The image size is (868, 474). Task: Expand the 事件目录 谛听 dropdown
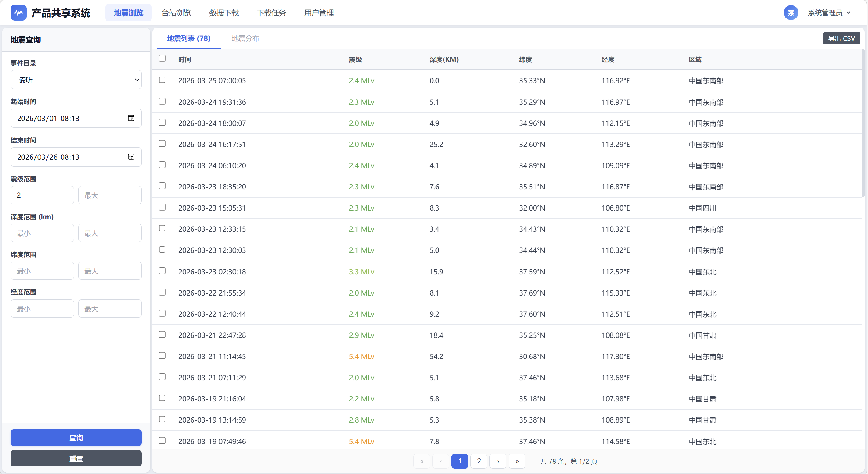point(76,80)
